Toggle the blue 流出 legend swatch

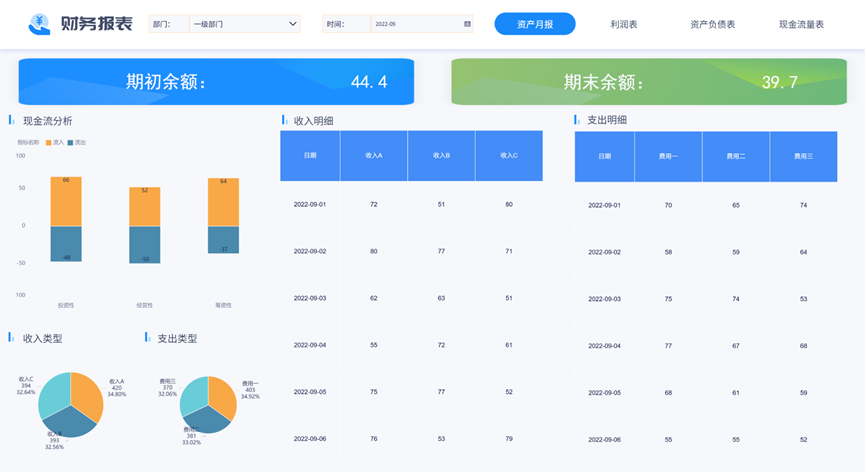pyautogui.click(x=70, y=143)
